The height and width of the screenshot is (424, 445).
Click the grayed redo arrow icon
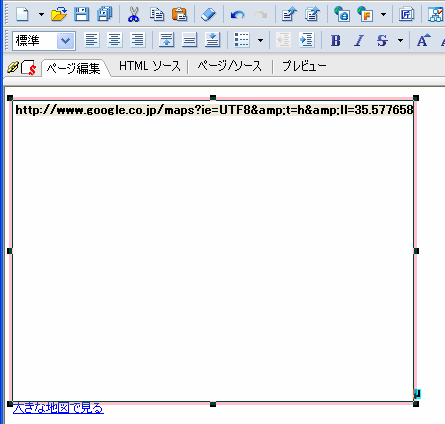[x=261, y=14]
